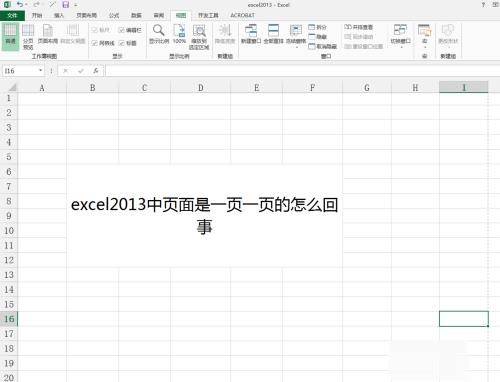Click View Side by Side (并排查看)
The image size is (500, 382).
coord(359,27)
